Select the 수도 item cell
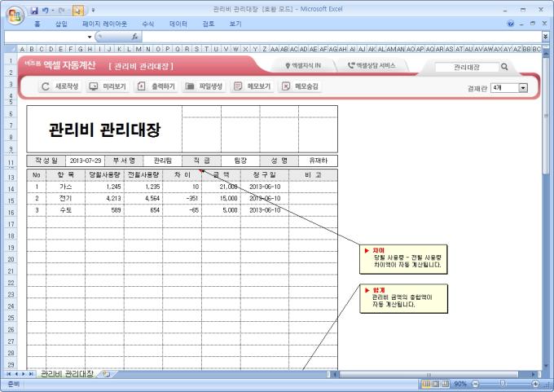The image size is (554, 392). [65, 210]
